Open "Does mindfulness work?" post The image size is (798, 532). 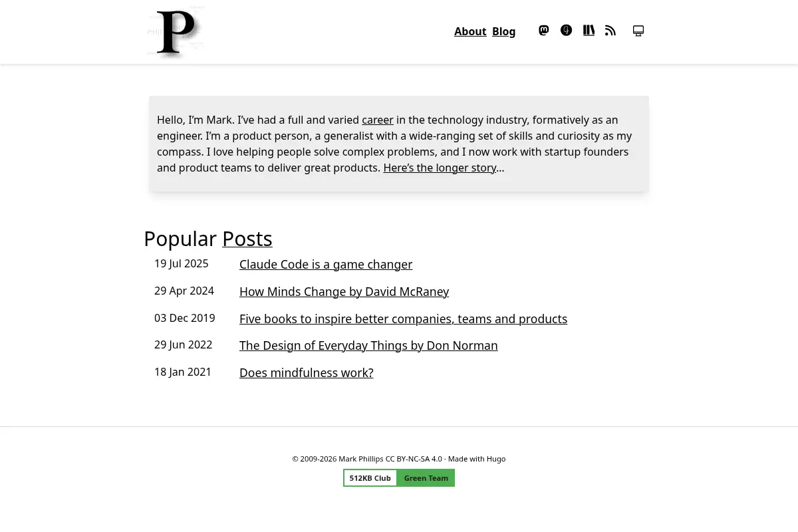click(x=307, y=372)
